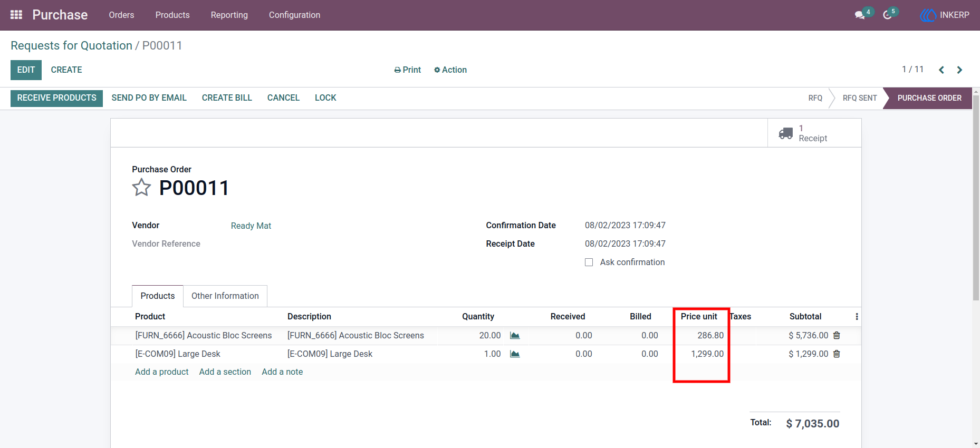Open optional columns kebab menu
The image size is (980, 448).
857,317
